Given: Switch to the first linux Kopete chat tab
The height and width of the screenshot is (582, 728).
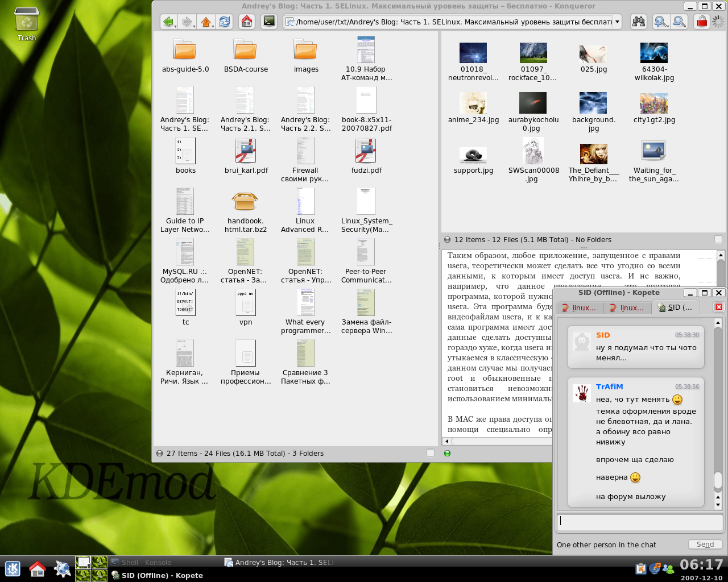Looking at the screenshot, I should tap(579, 307).
